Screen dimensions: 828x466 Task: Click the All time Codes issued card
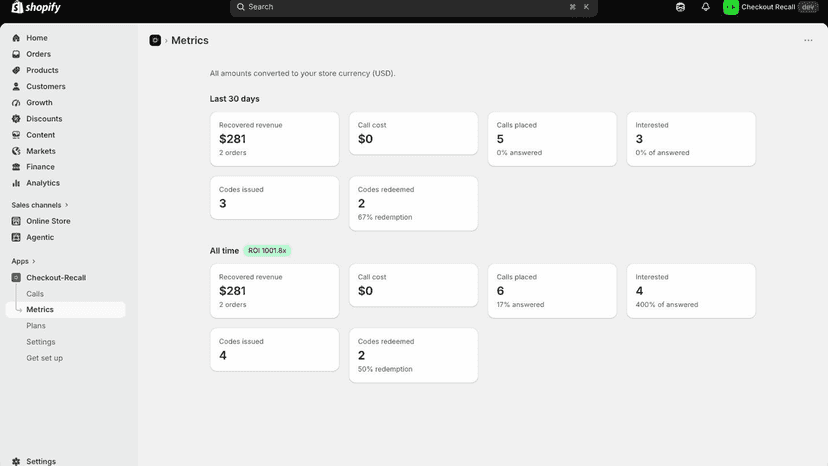(x=275, y=350)
